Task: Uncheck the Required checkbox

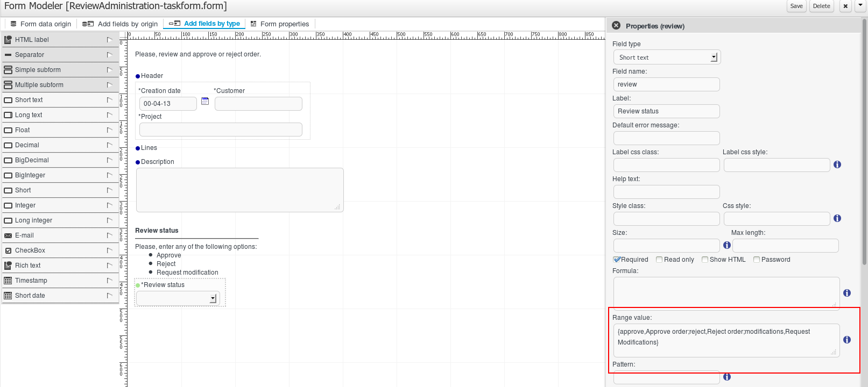Action: coord(617,260)
